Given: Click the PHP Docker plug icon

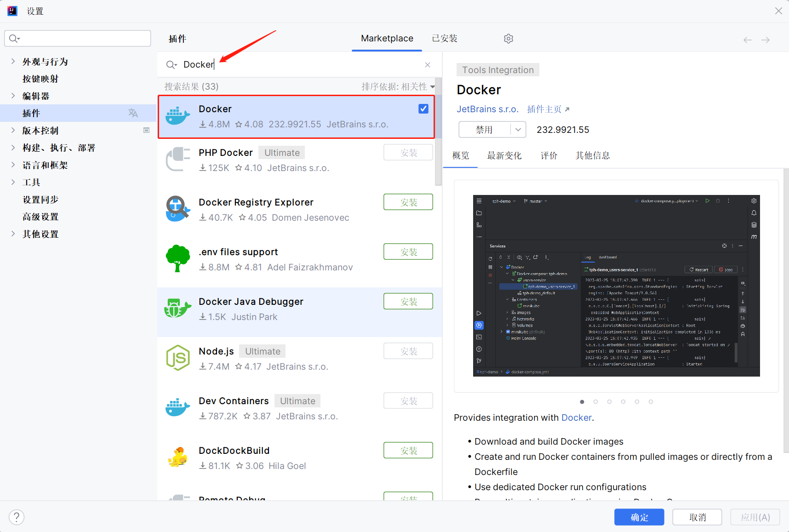Looking at the screenshot, I should point(178,159).
